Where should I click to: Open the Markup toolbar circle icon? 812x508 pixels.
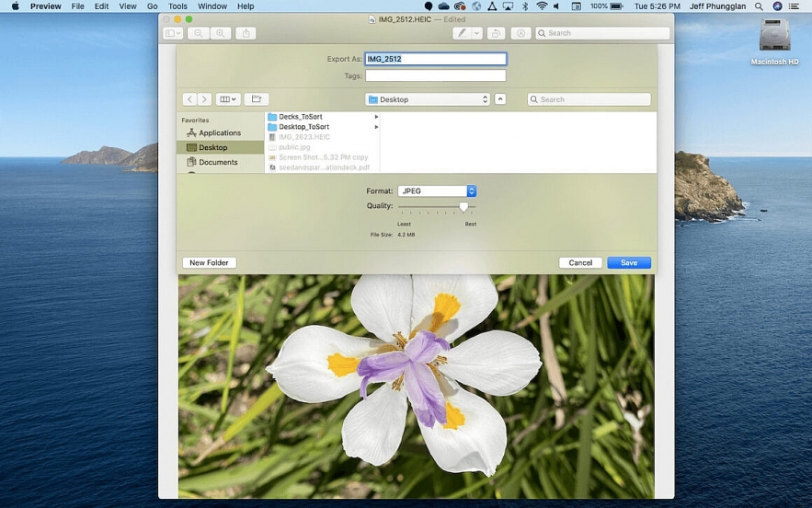tap(520, 33)
